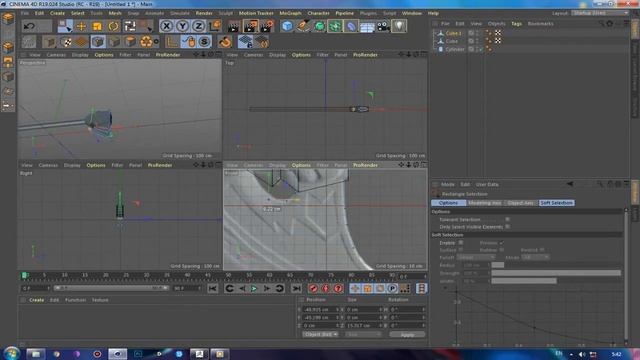The height and width of the screenshot is (360, 640).
Task: Open the Object (Rel) coordinate dropdown
Action: click(x=320, y=334)
